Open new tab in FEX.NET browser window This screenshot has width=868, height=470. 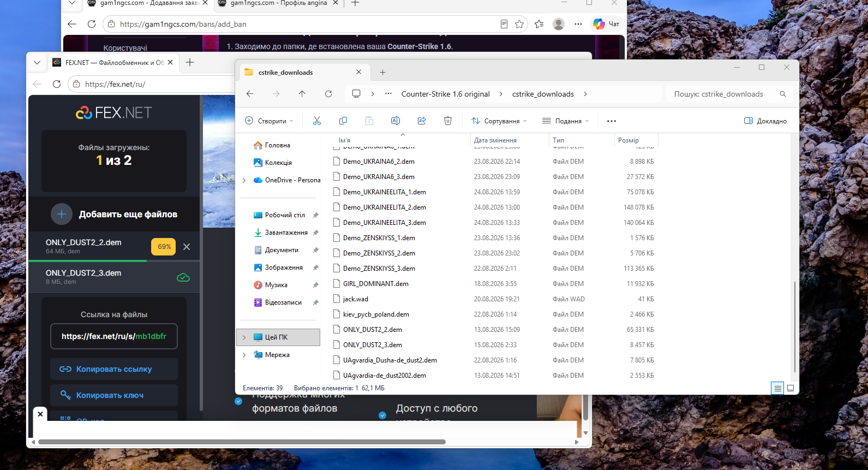pos(190,62)
